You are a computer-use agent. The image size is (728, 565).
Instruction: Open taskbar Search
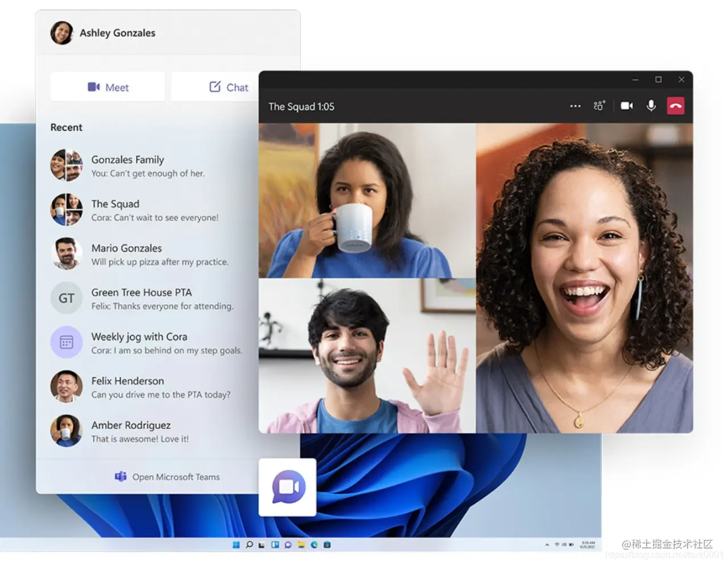[249, 545]
